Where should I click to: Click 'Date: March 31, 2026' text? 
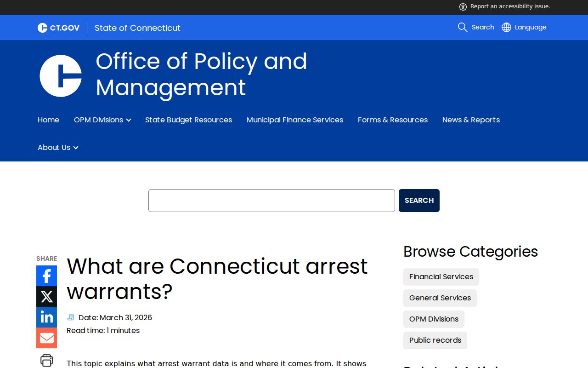[x=115, y=317]
